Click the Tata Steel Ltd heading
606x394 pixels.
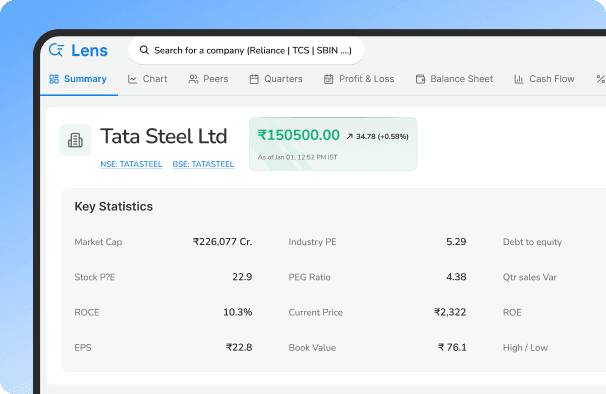163,136
